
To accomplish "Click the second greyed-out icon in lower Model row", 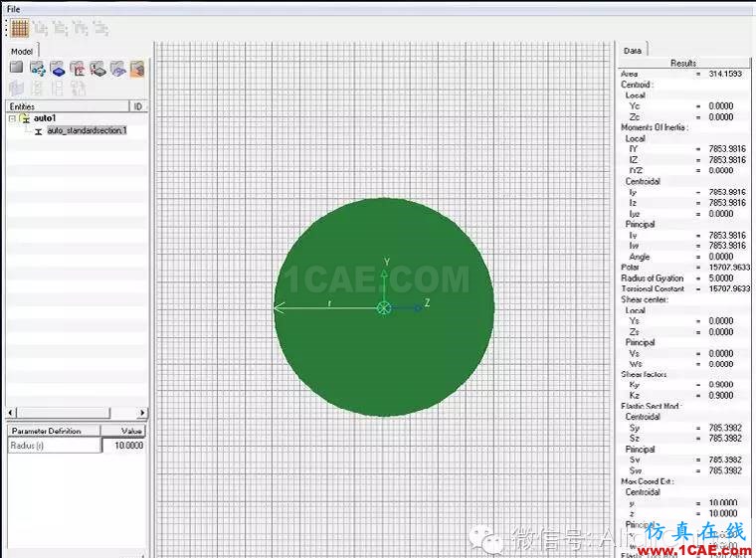I will pos(37,89).
